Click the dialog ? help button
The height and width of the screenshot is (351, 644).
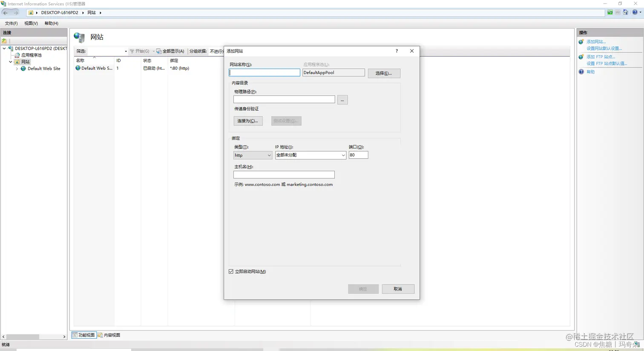tap(397, 51)
